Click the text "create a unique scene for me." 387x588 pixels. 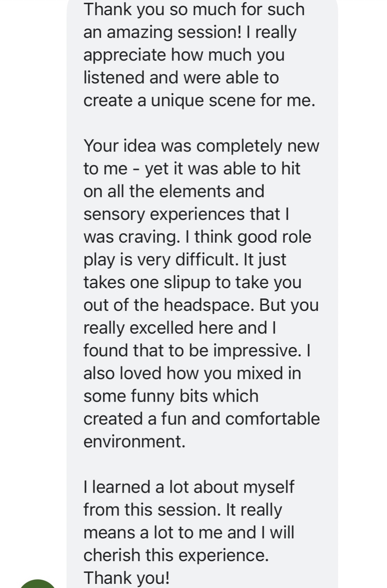(199, 100)
